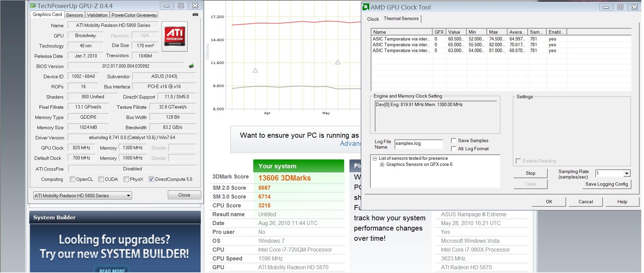This screenshot has height=273, width=644.
Task: Click OK in AMD GPU Clock Tool
Action: (x=549, y=202)
